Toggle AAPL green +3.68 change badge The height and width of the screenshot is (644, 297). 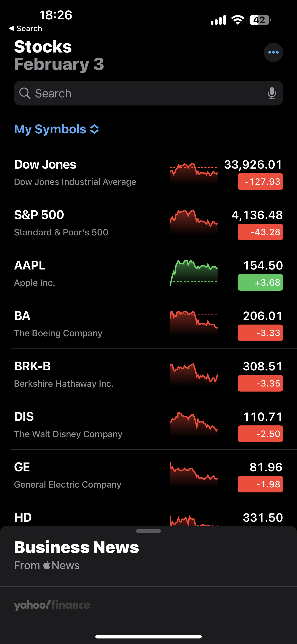pyautogui.click(x=260, y=282)
